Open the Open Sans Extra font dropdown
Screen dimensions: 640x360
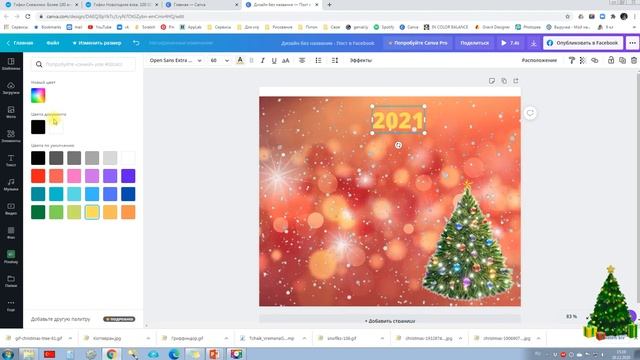coord(175,60)
